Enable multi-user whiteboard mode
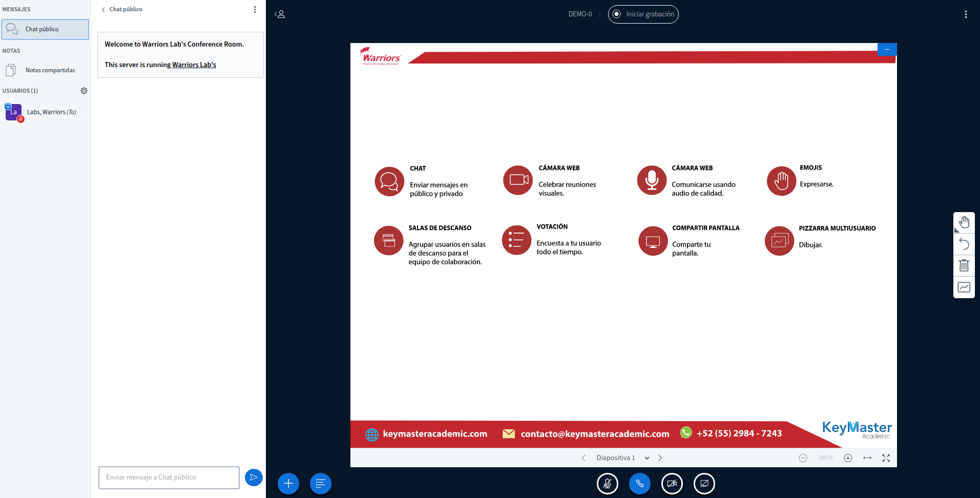The height and width of the screenshot is (498, 980). (x=964, y=287)
